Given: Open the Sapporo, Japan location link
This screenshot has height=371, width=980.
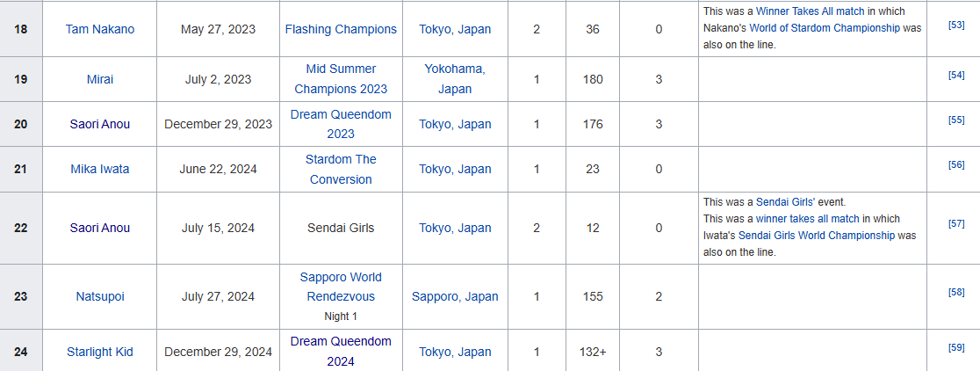Looking at the screenshot, I should pyautogui.click(x=455, y=296).
